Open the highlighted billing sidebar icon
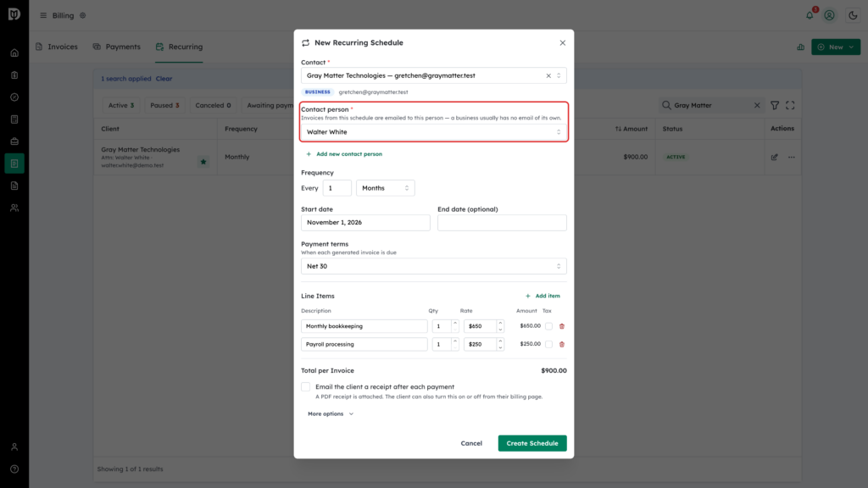 pos(14,164)
